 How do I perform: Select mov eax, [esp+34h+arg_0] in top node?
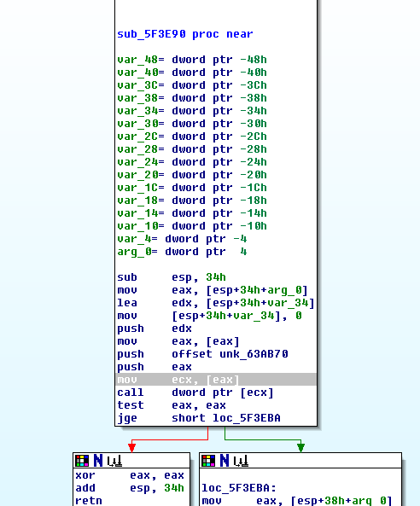point(213,290)
